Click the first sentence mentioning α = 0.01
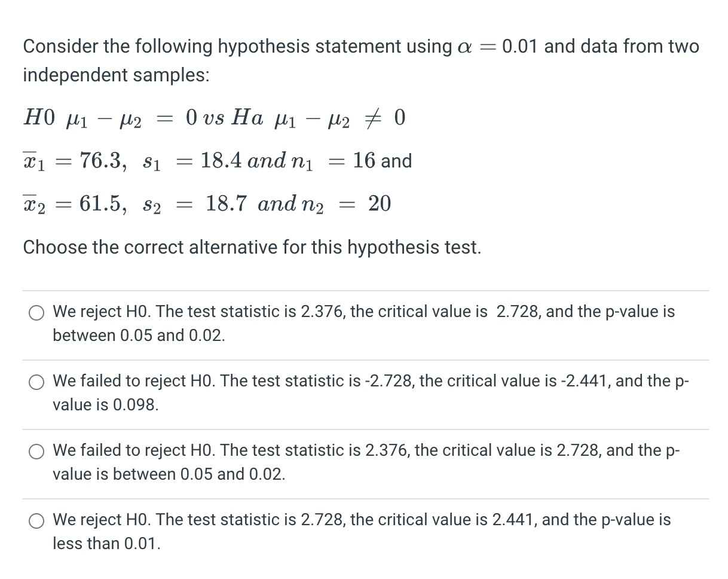This screenshot has height=579, width=728. coord(359,46)
